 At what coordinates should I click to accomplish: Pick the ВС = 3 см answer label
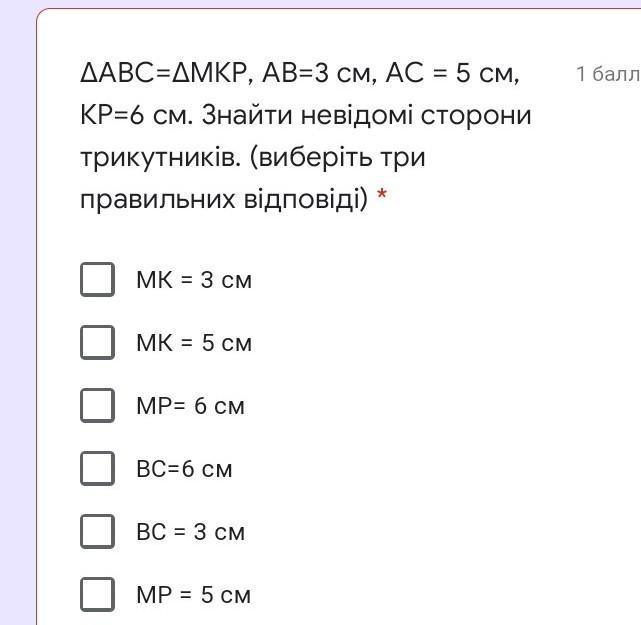190,533
